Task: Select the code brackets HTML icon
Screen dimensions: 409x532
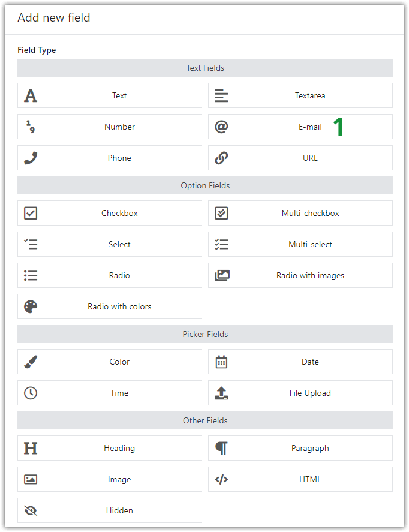Action: point(221,479)
